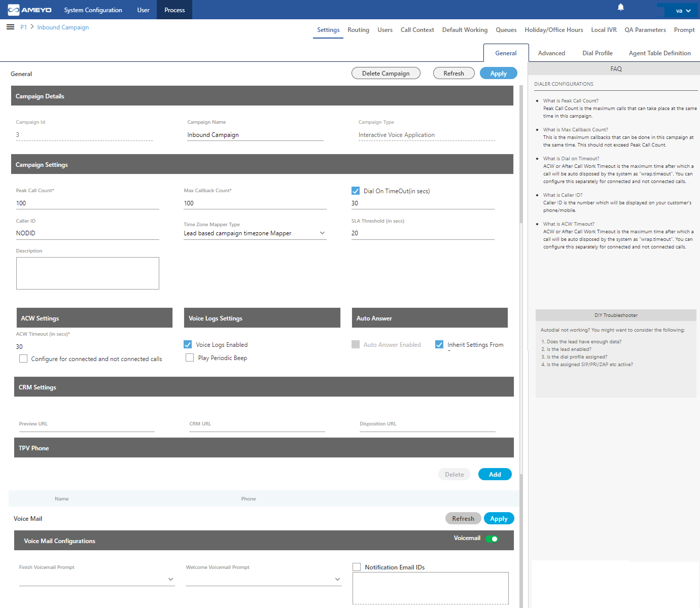The height and width of the screenshot is (608, 700).
Task: Click the TPV Phone Delete button
Action: (454, 474)
